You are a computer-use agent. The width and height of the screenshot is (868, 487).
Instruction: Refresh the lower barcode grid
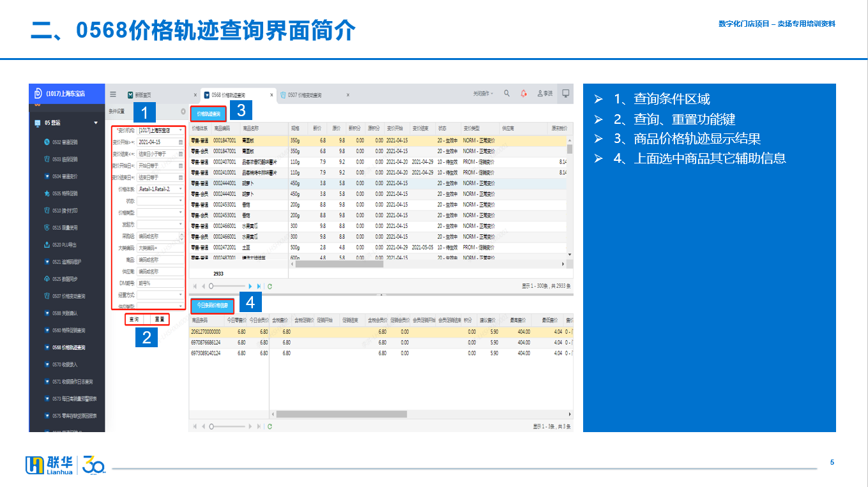point(270,426)
